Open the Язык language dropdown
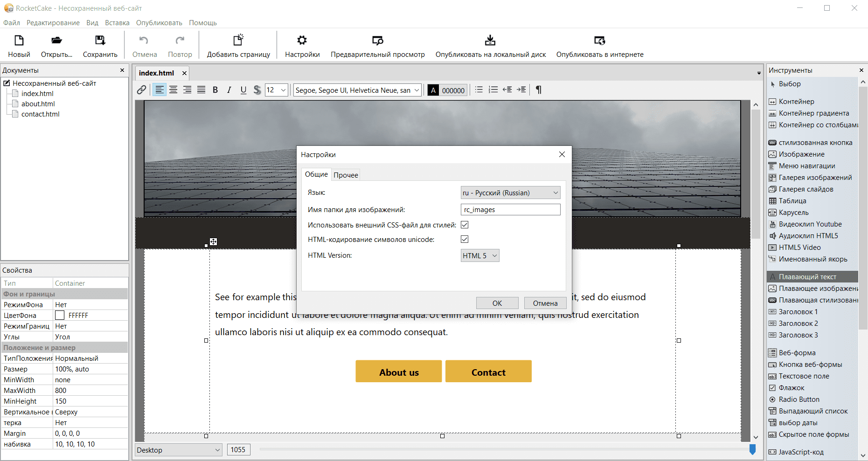 click(510, 193)
